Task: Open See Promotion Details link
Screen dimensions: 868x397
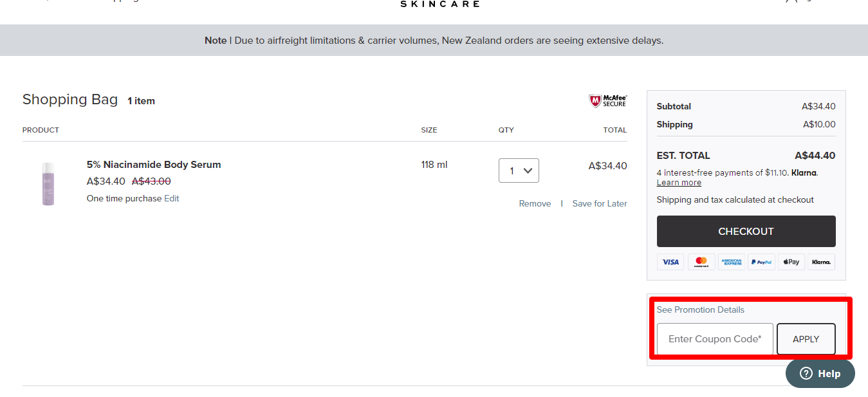Action: 700,309
